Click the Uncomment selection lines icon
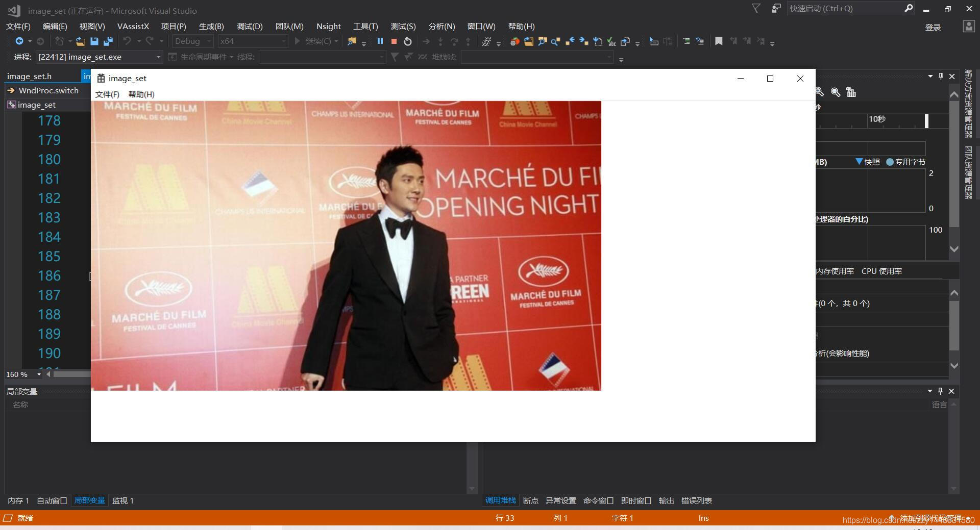This screenshot has height=530, width=980. pos(700,41)
